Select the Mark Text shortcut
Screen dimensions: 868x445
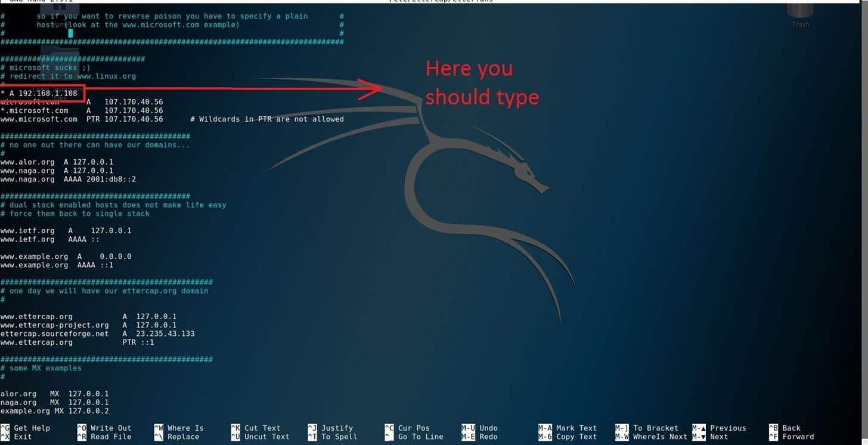click(568, 428)
